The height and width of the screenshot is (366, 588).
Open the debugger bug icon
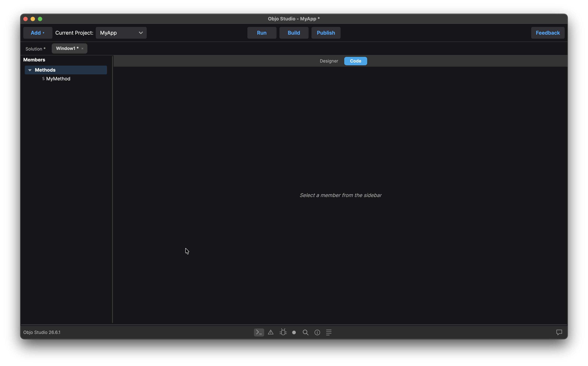pyautogui.click(x=283, y=332)
